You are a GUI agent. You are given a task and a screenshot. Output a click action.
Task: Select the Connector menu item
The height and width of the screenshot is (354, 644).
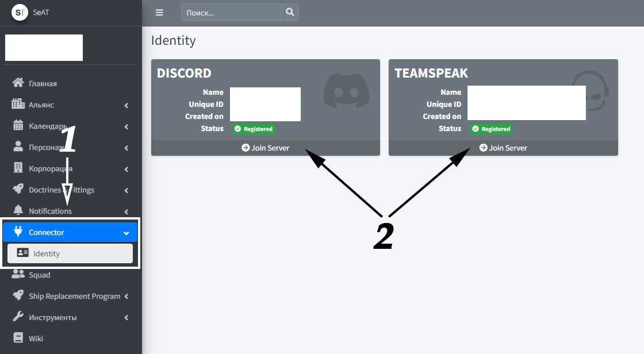click(x=70, y=232)
